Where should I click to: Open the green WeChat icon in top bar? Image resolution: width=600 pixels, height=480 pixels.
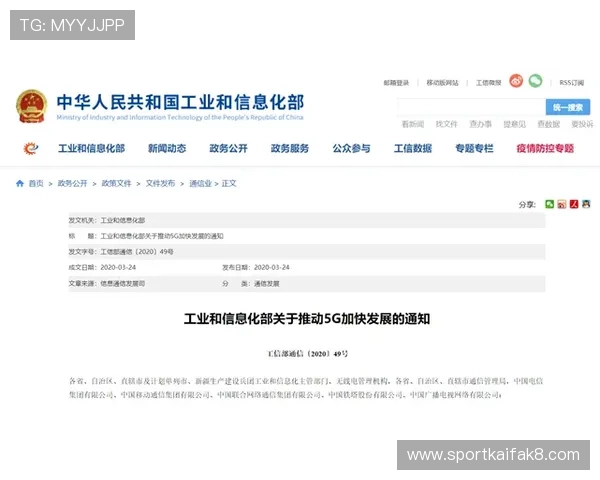[x=535, y=81]
